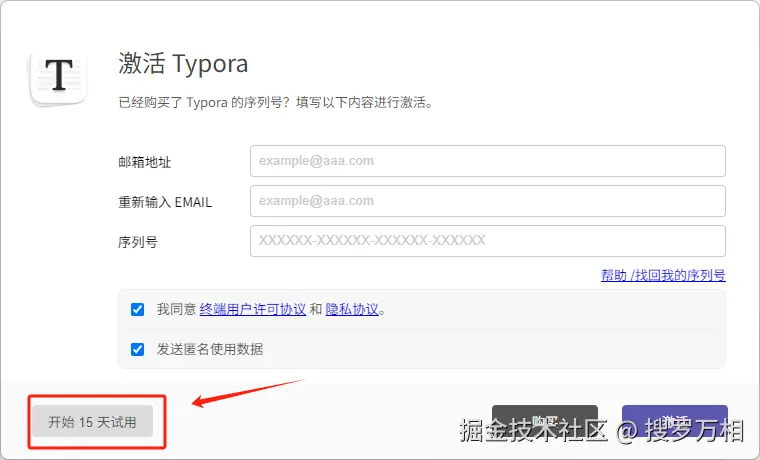Open the 隐私协议 privacy link
This screenshot has height=460, width=760.
coord(352,309)
